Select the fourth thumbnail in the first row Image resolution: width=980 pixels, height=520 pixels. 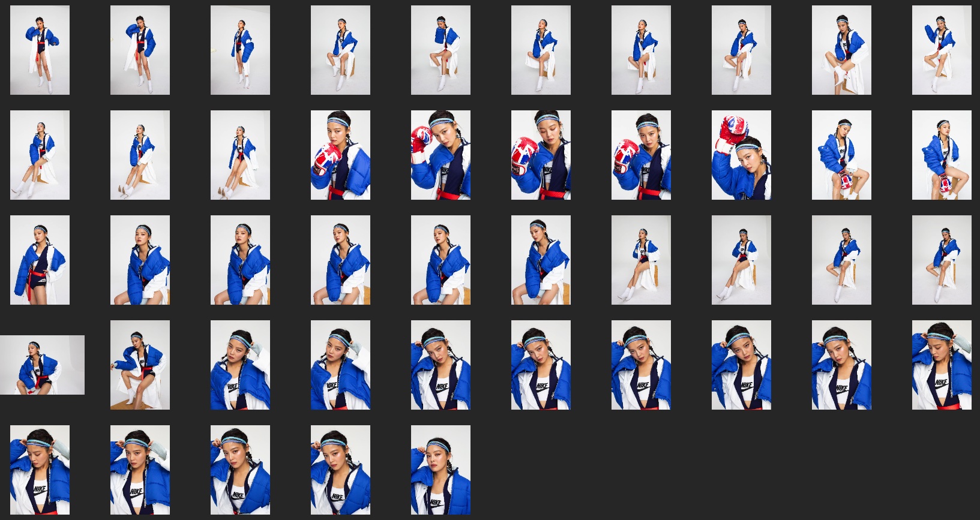[340, 50]
